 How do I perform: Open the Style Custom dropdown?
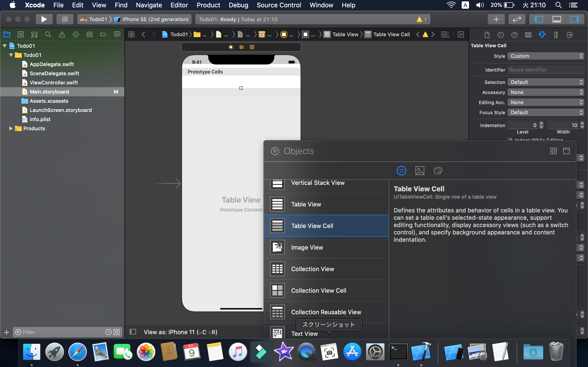(x=546, y=56)
